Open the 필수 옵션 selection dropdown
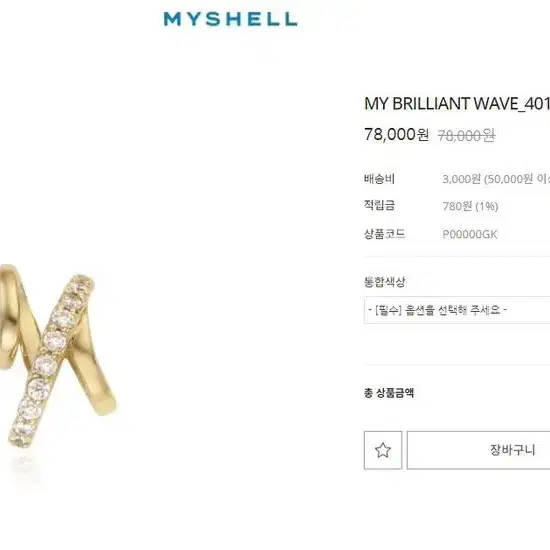The height and width of the screenshot is (550, 550). pyautogui.click(x=457, y=310)
